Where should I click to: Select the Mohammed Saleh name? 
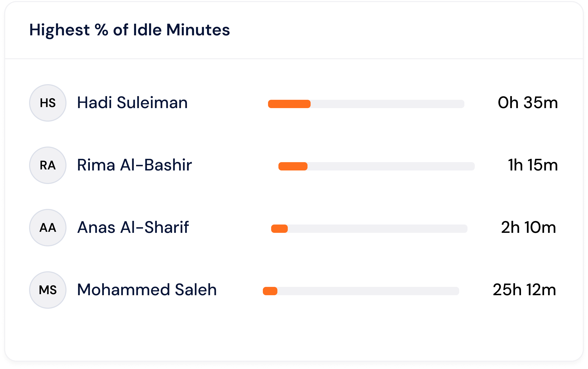pos(147,290)
